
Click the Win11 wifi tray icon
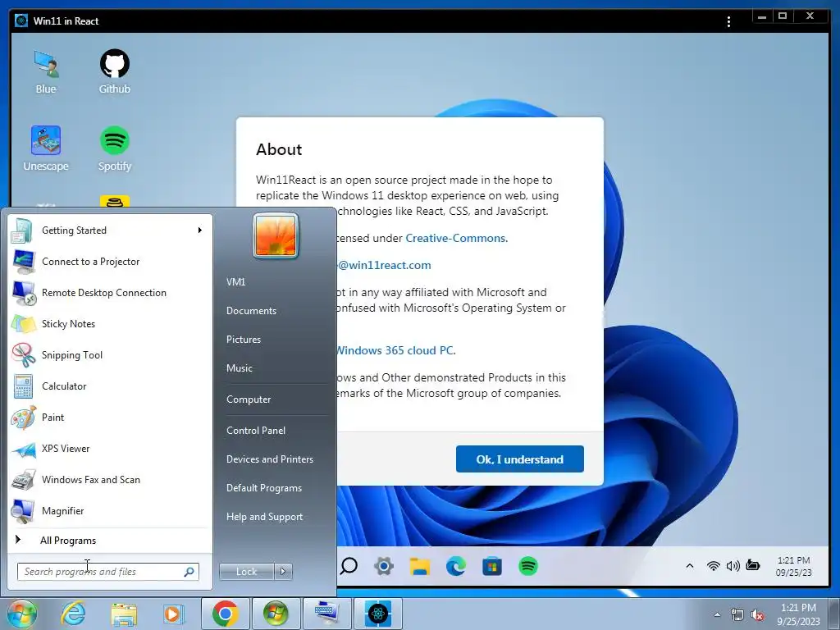click(x=713, y=566)
